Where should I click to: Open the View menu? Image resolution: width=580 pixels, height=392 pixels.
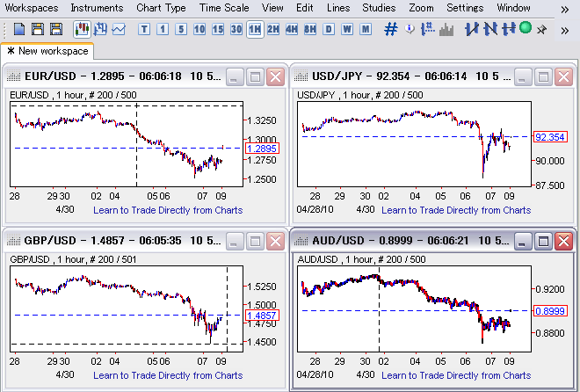click(x=272, y=8)
